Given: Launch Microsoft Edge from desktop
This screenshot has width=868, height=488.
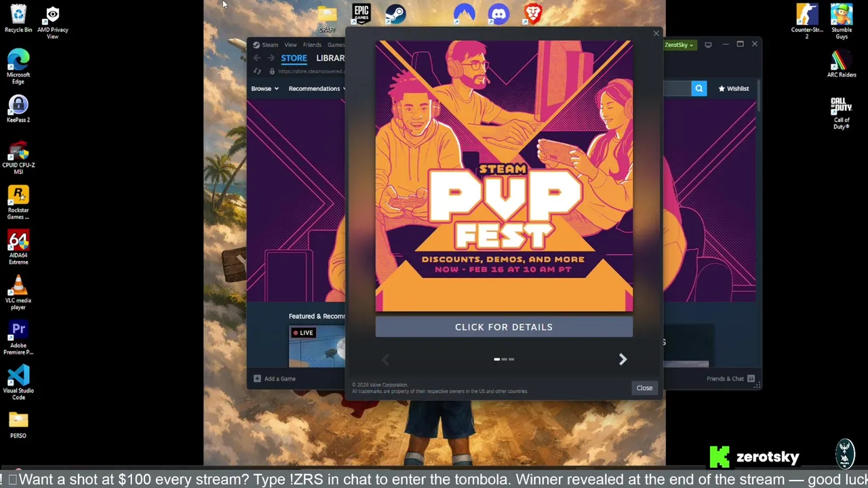Looking at the screenshot, I should tap(18, 66).
